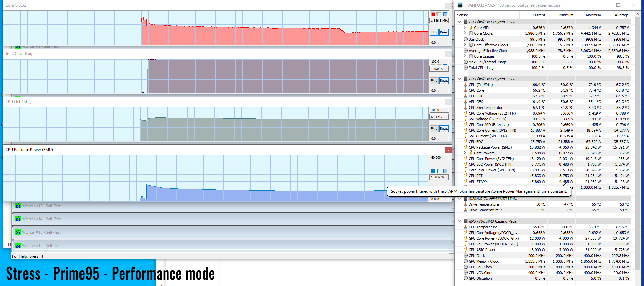The width and height of the screenshot is (644, 286).
Task: Click chip icon of first CPU [#0] group
Action: click(x=466, y=22)
